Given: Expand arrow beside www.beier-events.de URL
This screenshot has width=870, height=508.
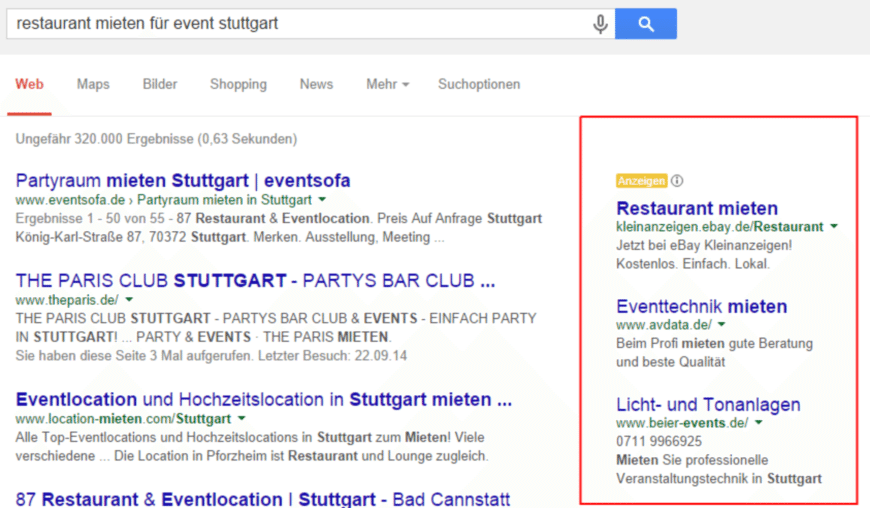Looking at the screenshot, I should click(x=758, y=423).
